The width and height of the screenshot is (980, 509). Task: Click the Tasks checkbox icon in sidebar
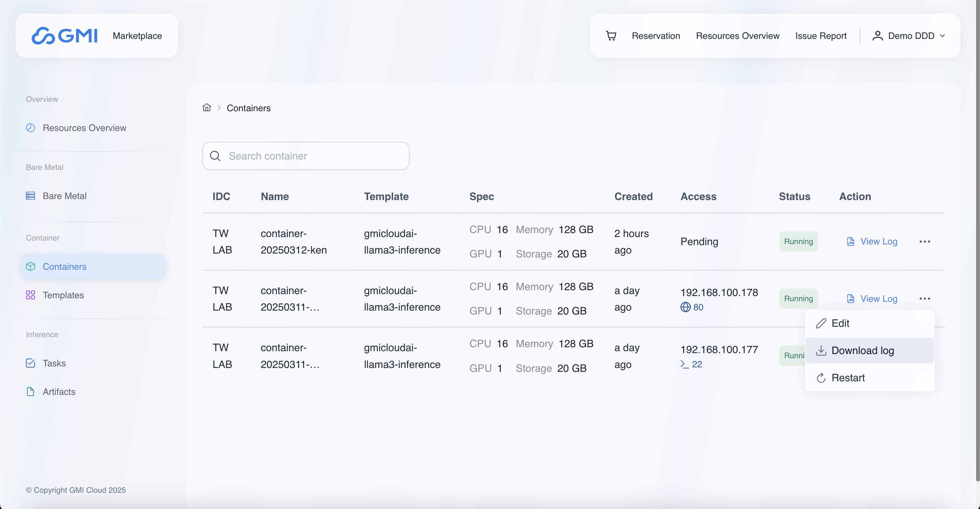coord(30,363)
